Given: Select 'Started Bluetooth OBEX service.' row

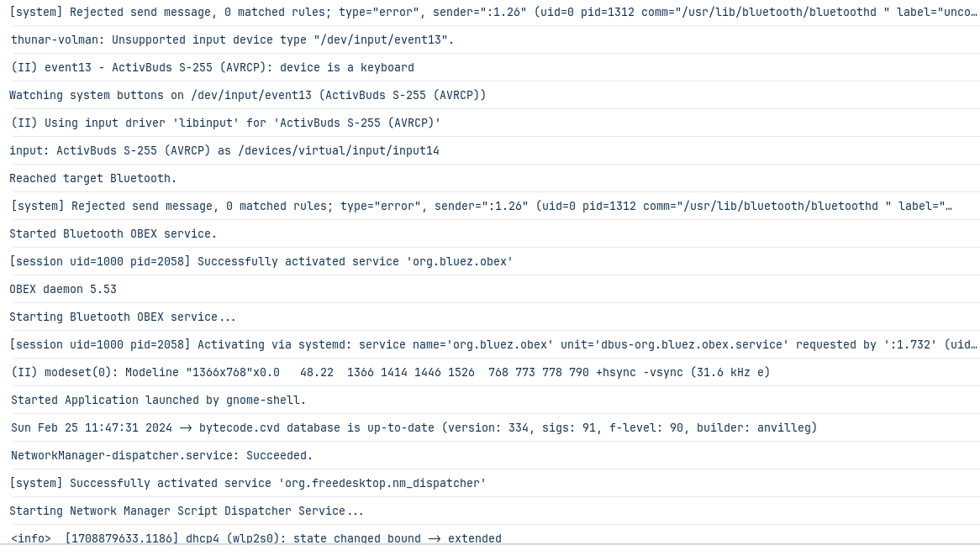Looking at the screenshot, I should 490,233.
